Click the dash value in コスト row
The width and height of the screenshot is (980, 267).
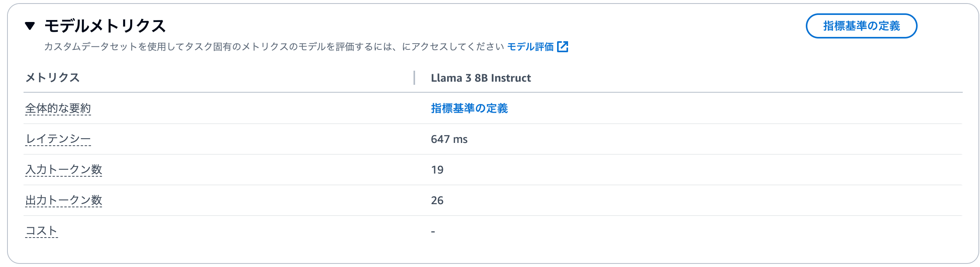[433, 231]
